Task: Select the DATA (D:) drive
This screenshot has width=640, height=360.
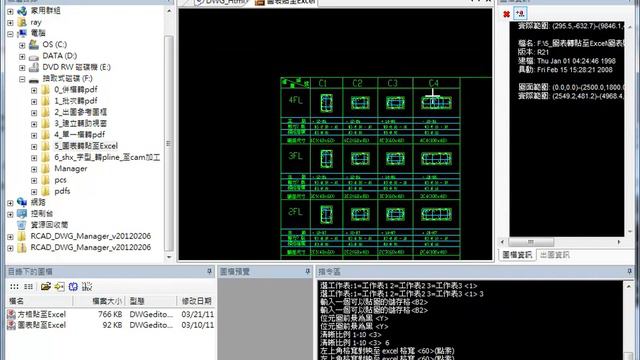Action: coord(59,56)
